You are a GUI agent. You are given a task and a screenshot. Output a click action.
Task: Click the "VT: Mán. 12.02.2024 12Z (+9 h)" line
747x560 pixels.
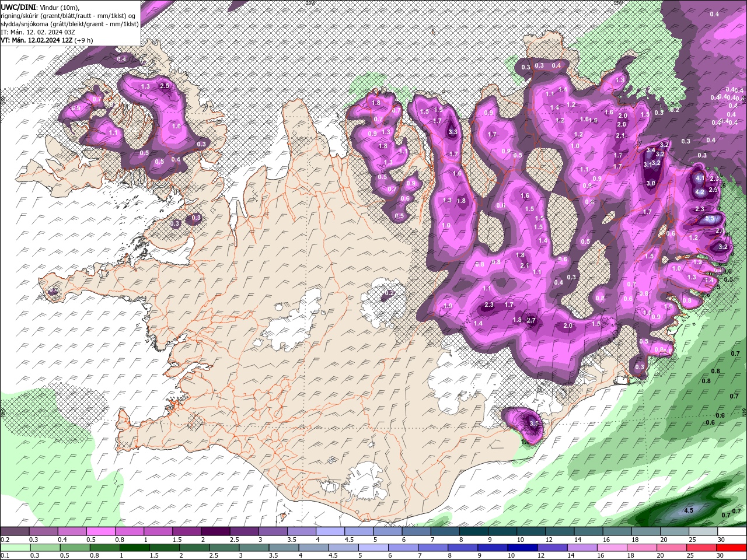coord(47,40)
